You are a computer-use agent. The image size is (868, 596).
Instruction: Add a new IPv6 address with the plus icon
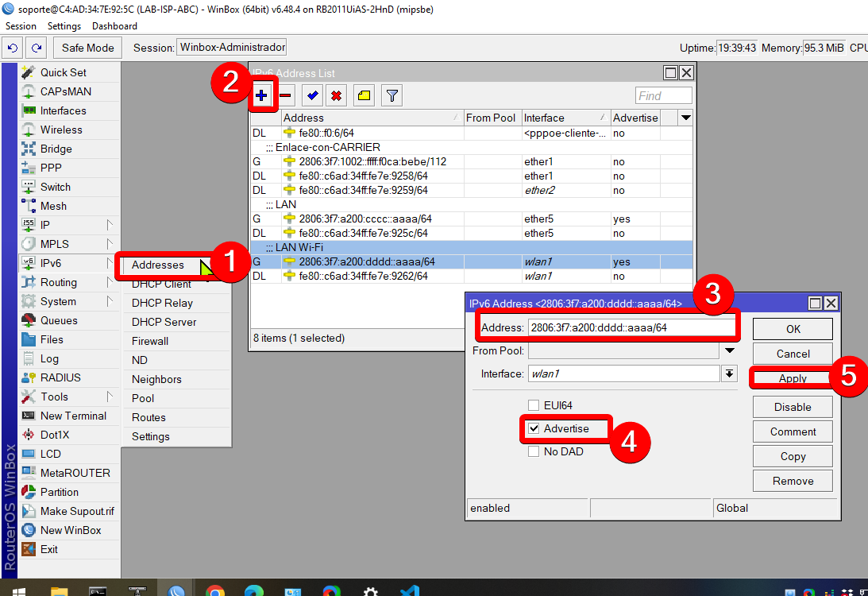click(x=263, y=95)
